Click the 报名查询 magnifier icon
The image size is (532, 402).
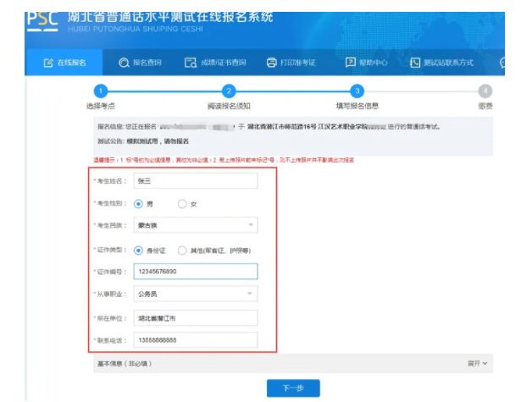(125, 63)
